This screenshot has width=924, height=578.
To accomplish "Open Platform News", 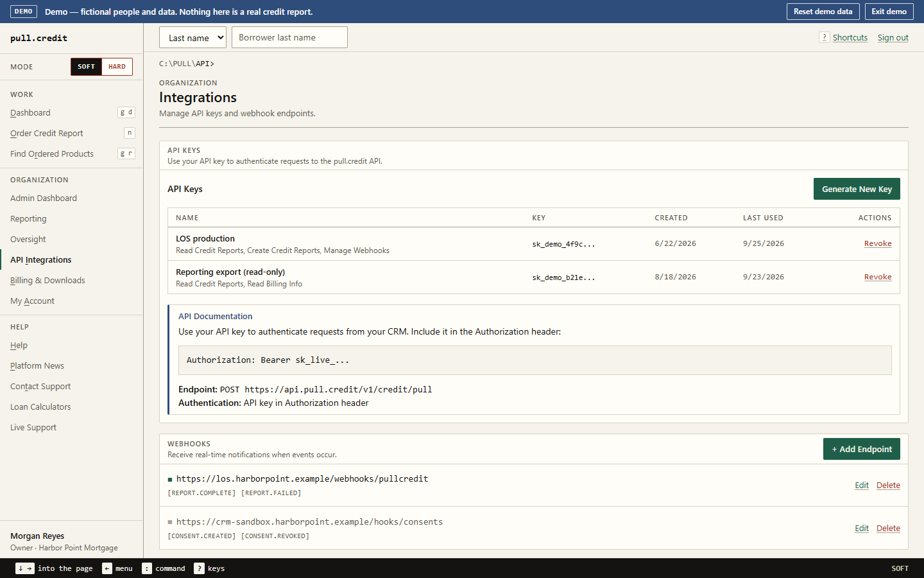I will click(x=37, y=366).
